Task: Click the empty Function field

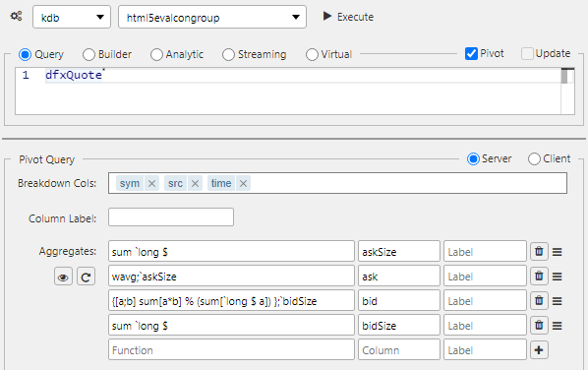Action: [231, 350]
